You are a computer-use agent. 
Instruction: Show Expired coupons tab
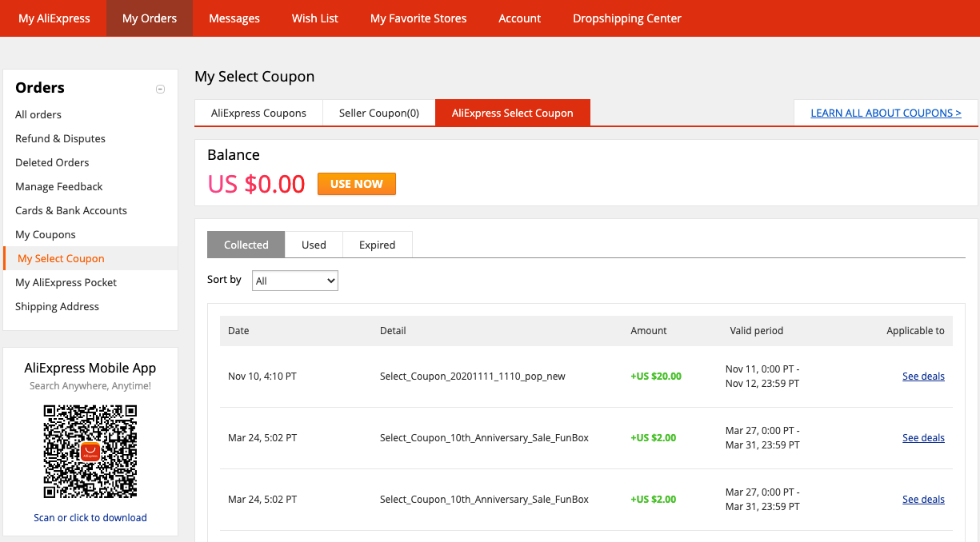point(378,245)
